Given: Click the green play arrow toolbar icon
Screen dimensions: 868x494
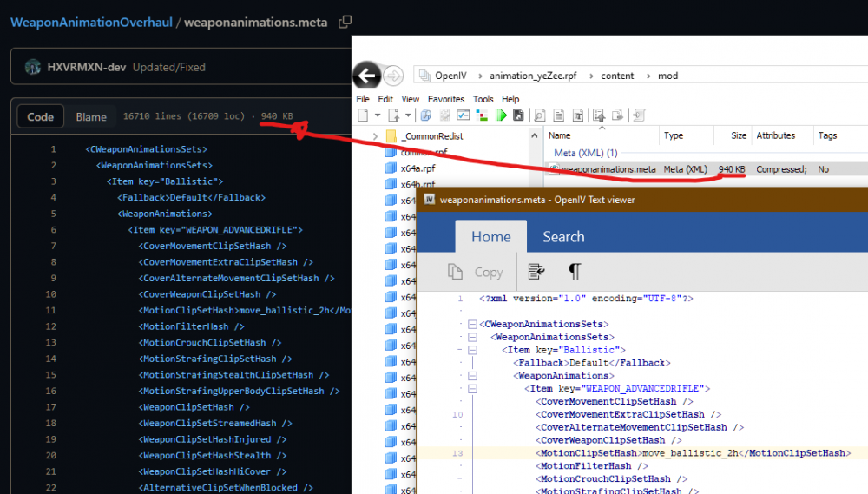Looking at the screenshot, I should coord(502,115).
